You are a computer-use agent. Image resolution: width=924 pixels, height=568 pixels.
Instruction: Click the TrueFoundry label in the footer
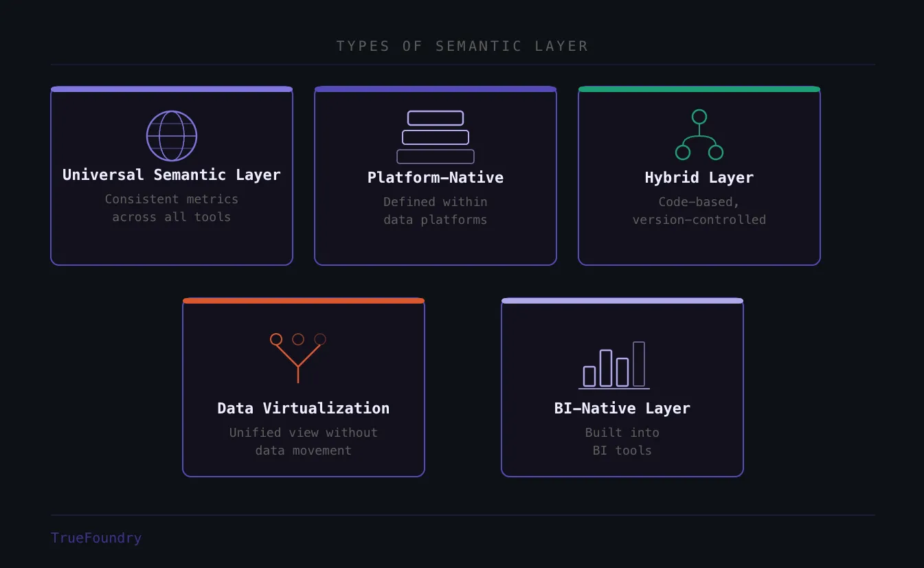pos(96,538)
